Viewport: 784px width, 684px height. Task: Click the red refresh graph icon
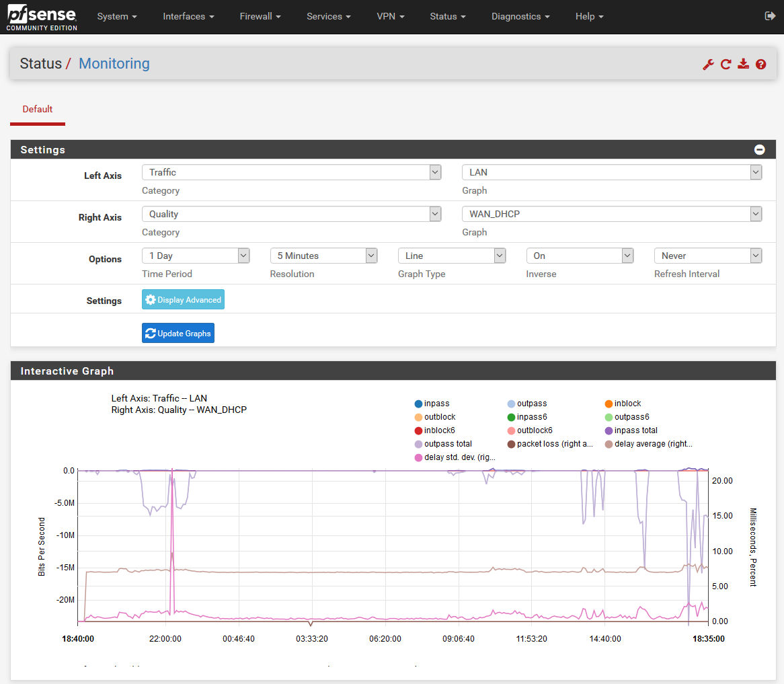726,65
